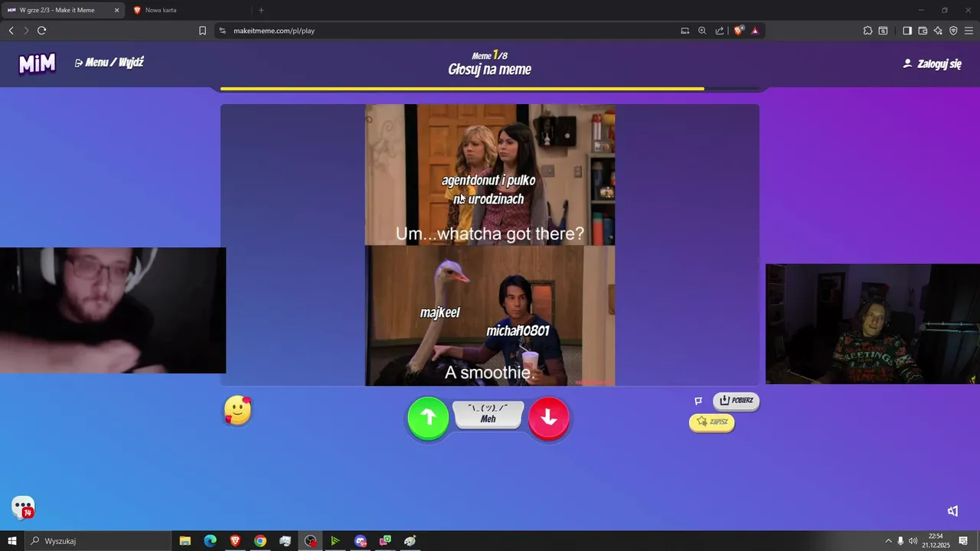Toggle game sound speaker icon
Viewport: 980px width, 551px height.
pyautogui.click(x=952, y=511)
